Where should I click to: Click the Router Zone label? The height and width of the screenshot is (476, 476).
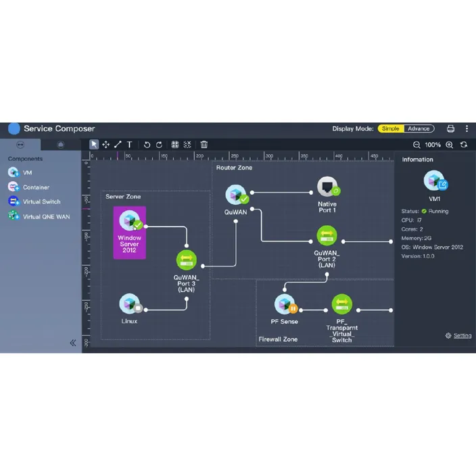point(234,168)
